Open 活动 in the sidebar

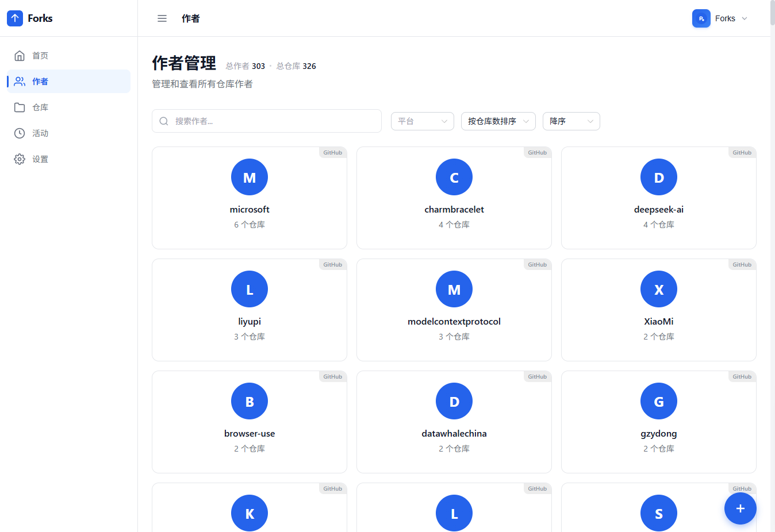69,133
